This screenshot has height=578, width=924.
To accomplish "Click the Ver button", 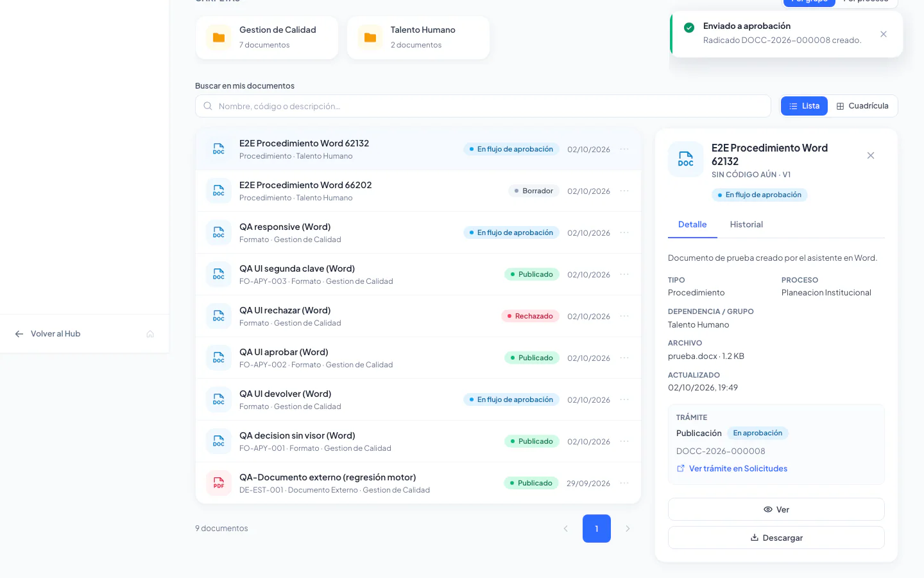I will click(x=776, y=509).
